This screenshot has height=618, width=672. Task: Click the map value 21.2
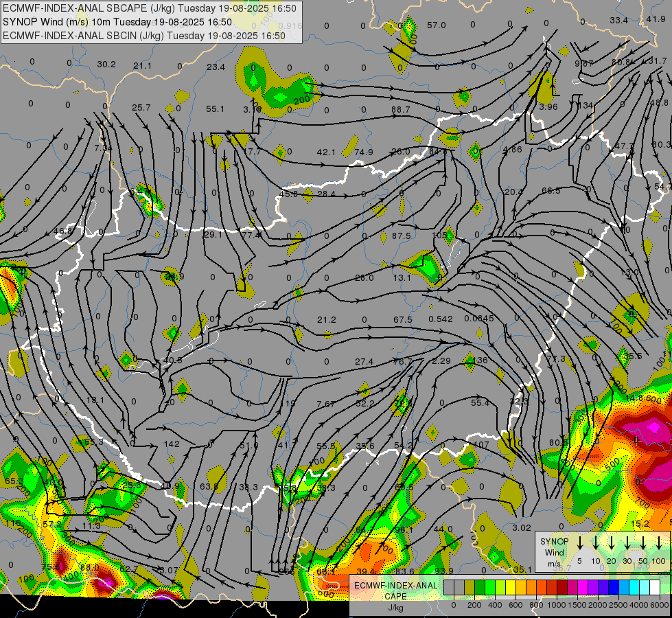327,320
